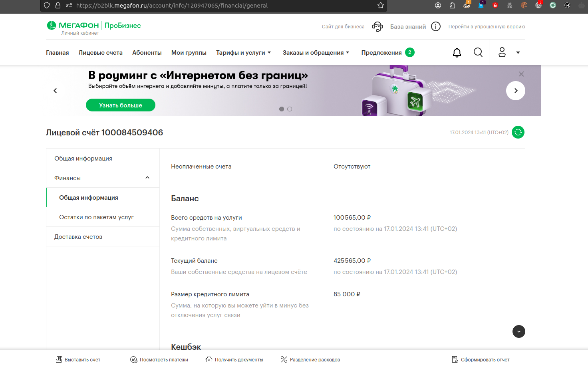Open the Главная menu item
The height and width of the screenshot is (369, 588).
coord(58,53)
